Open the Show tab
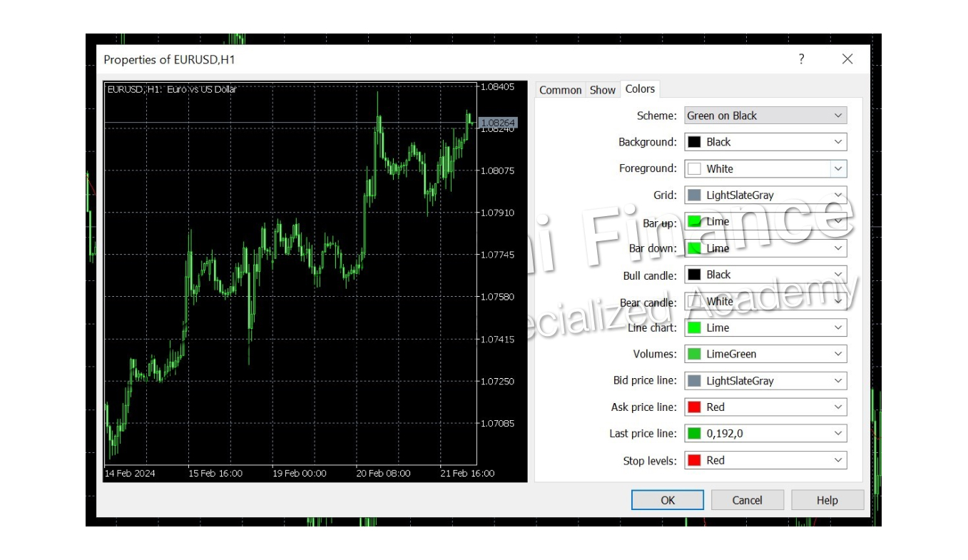The height and width of the screenshot is (560, 968). pos(602,90)
